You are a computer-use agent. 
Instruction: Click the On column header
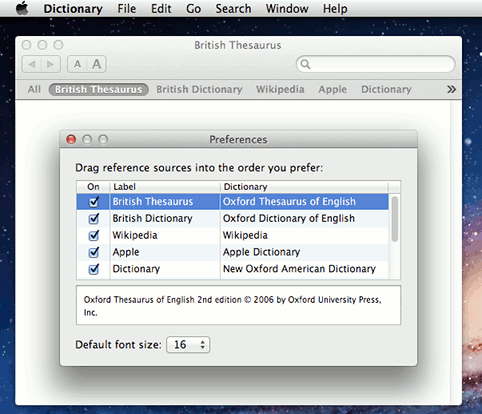[x=93, y=187]
